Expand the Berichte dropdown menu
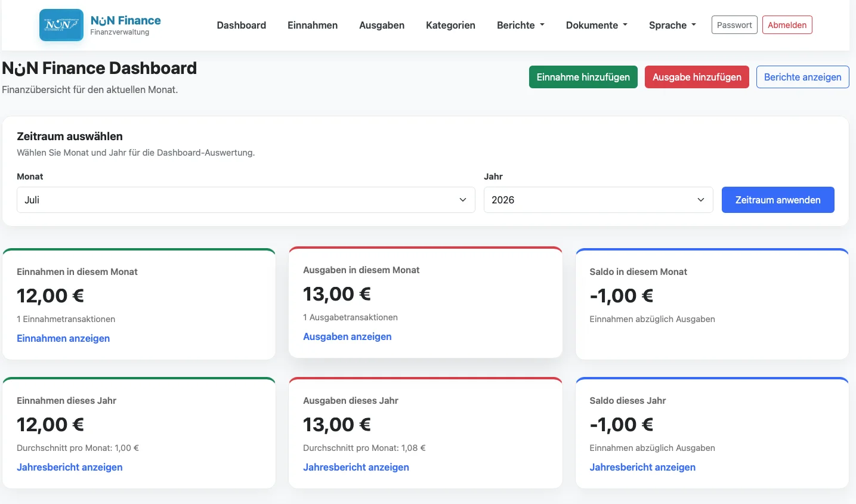Screen dimensions: 856x504 pyautogui.click(x=521, y=25)
